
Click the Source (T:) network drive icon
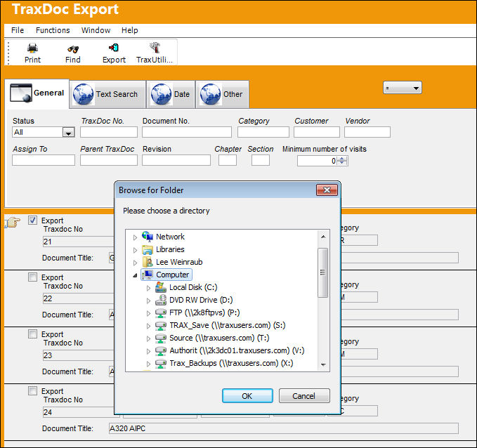(161, 338)
